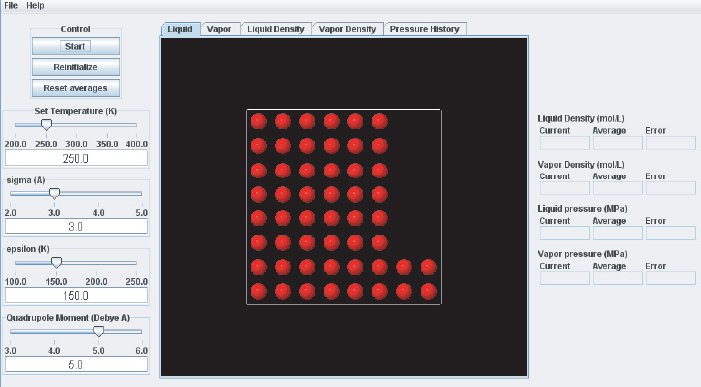
Task: Click the 'Control' panel heading
Action: pos(75,29)
